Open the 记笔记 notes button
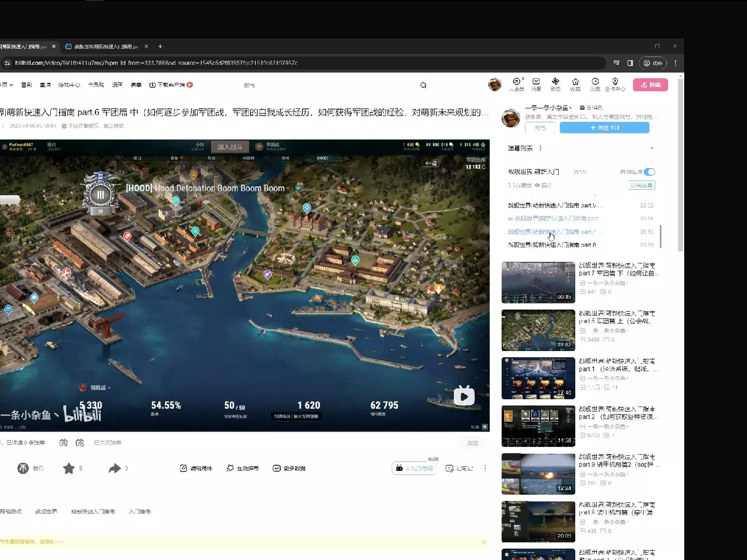The width and height of the screenshot is (747, 560). 459,468
